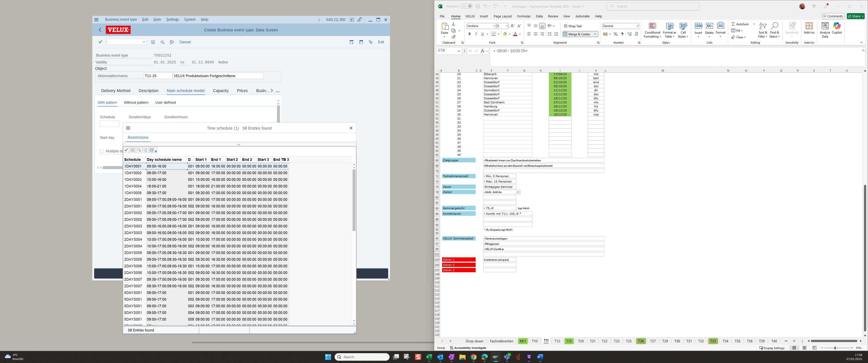
Task: Click the SAP Find magnifier icon
Action: (162, 42)
